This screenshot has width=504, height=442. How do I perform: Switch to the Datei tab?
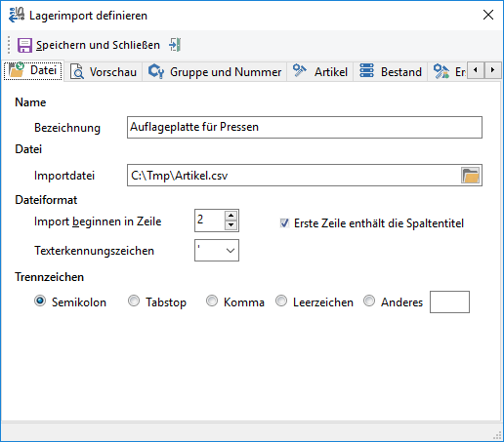pyautogui.click(x=33, y=70)
